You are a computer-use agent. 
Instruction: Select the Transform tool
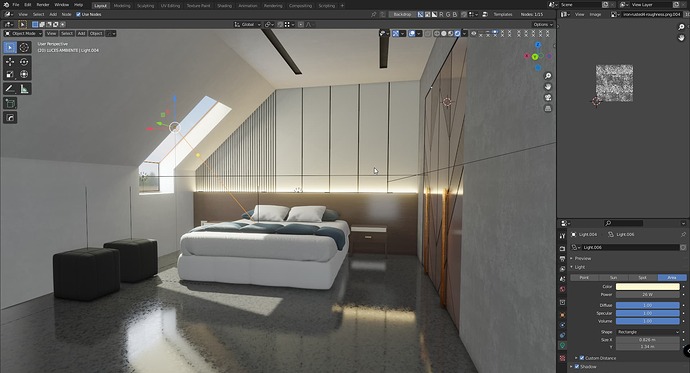tap(24, 74)
